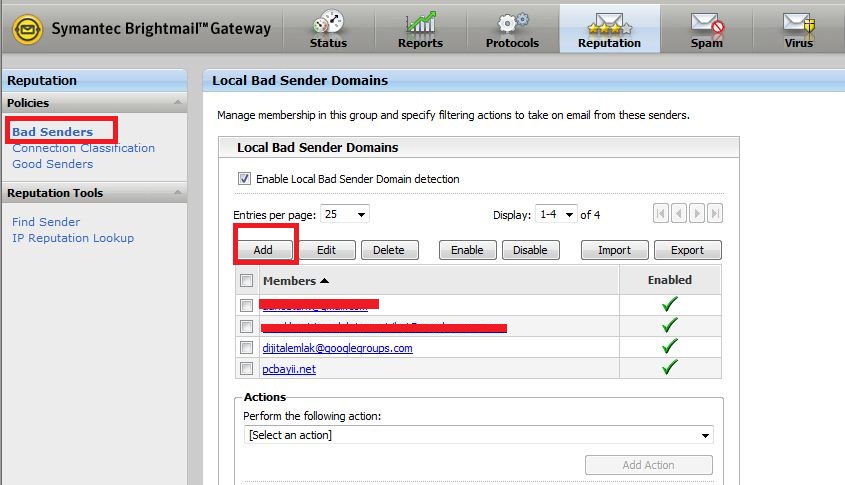Open the Display range dropdown
The image size is (845, 485).
(556, 214)
